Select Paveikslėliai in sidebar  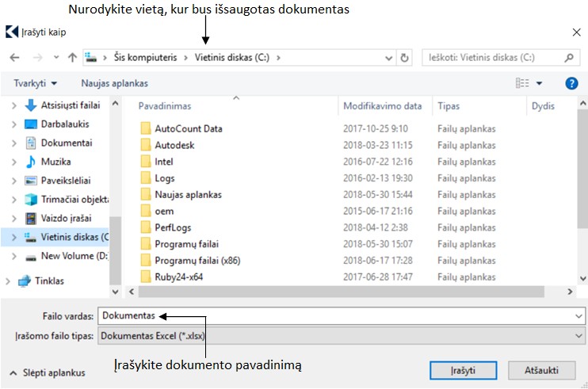[x=66, y=181]
